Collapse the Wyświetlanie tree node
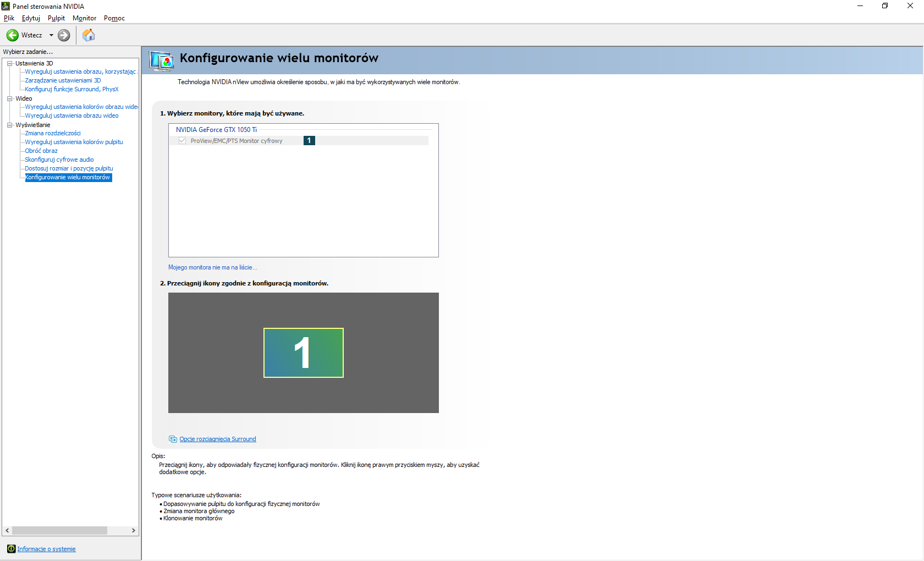This screenshot has height=561, width=924. tap(9, 125)
